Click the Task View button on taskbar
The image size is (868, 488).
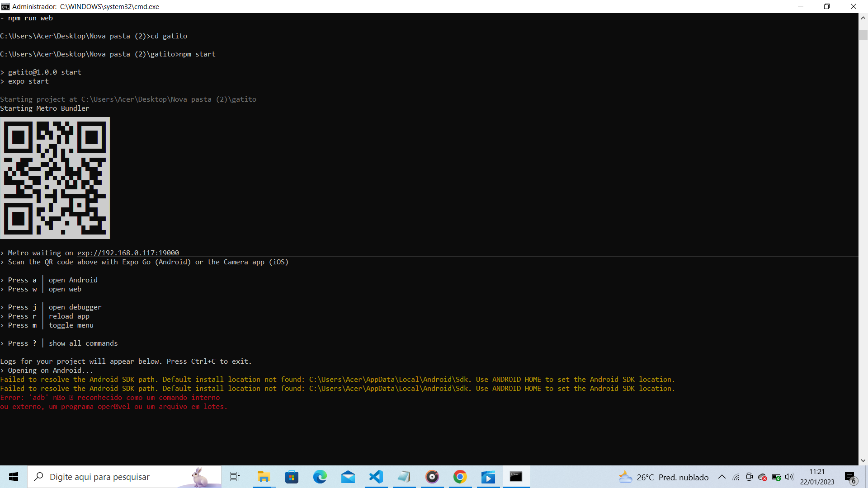click(235, 477)
